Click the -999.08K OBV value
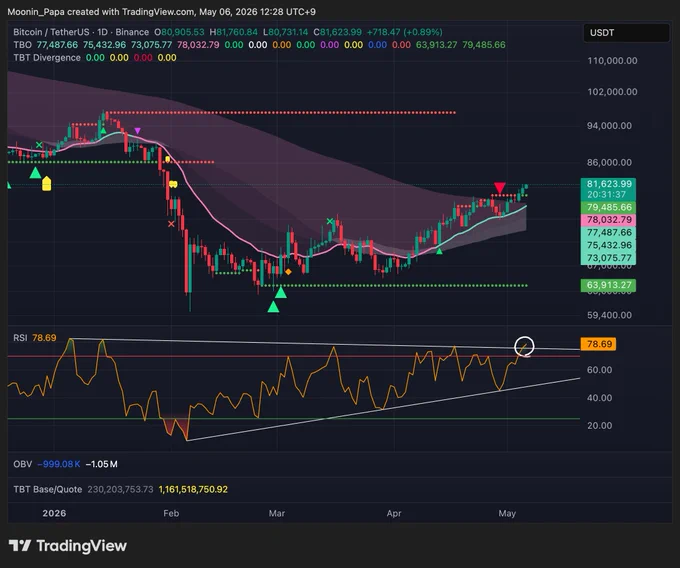 pos(59,464)
